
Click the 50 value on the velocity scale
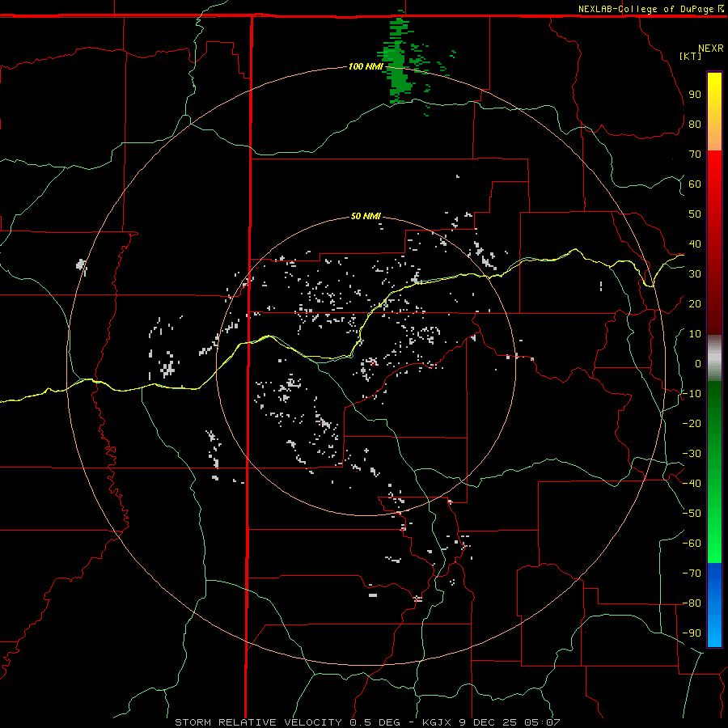(695, 214)
